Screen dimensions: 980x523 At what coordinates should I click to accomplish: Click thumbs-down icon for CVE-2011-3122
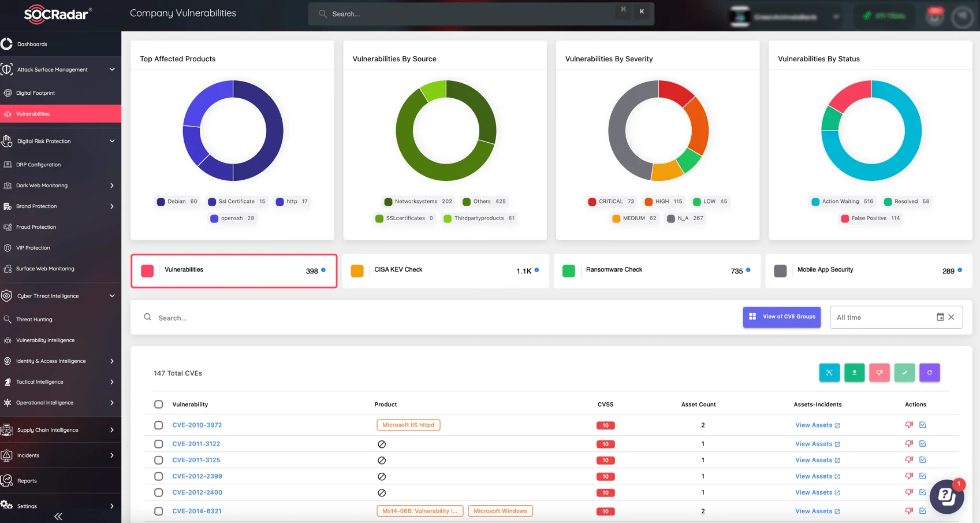point(909,444)
